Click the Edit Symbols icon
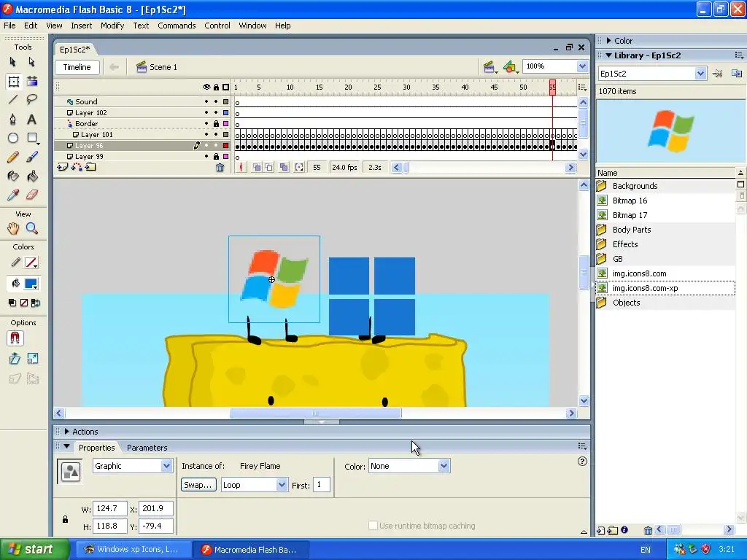This screenshot has height=560, width=747. [x=510, y=67]
